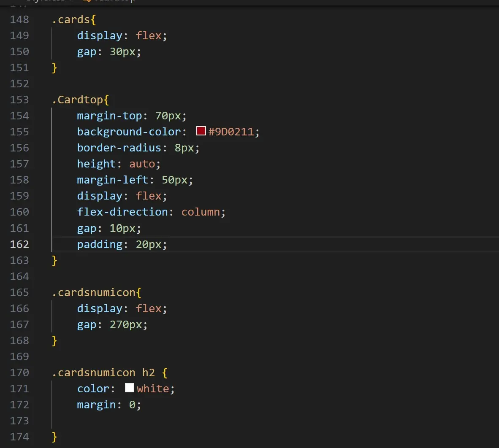The width and height of the screenshot is (499, 448).
Task: Click line number 148 in the gutter
Action: tap(19, 20)
